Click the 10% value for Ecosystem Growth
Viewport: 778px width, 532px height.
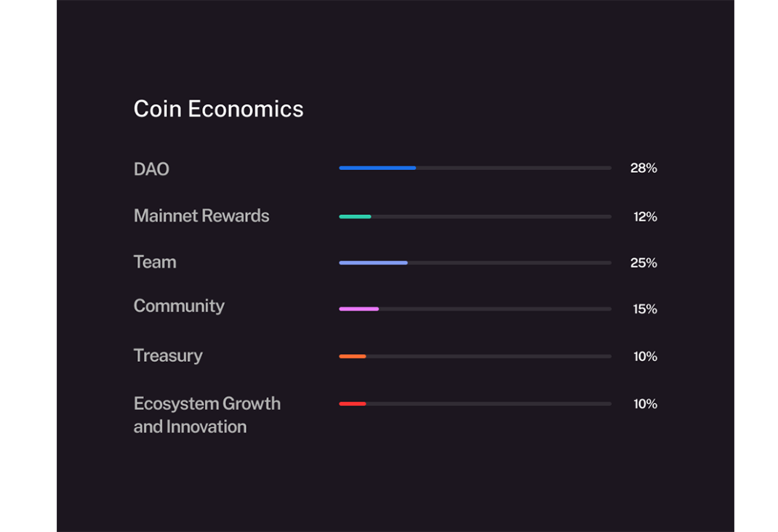[x=645, y=404]
